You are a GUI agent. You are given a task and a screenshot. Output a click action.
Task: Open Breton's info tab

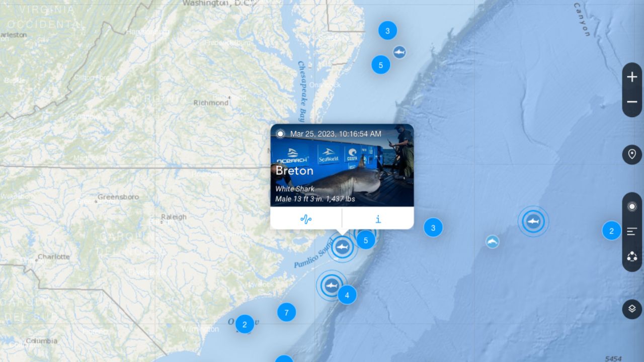pyautogui.click(x=378, y=219)
